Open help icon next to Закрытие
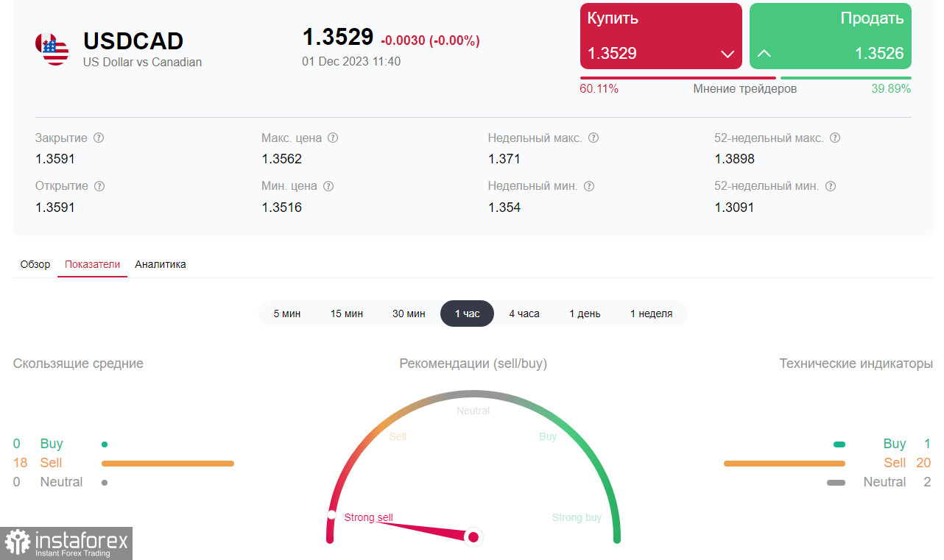944x560 pixels. coord(99,138)
